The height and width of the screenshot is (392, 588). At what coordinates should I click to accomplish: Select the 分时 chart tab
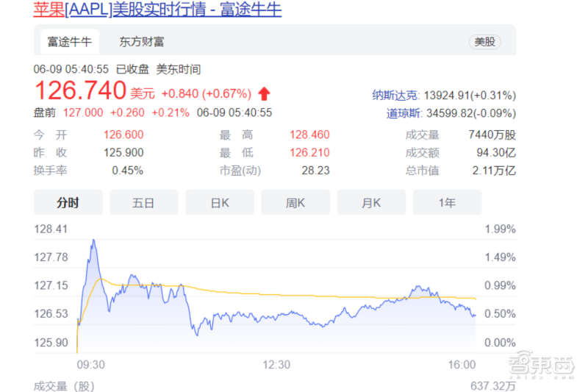(68, 202)
